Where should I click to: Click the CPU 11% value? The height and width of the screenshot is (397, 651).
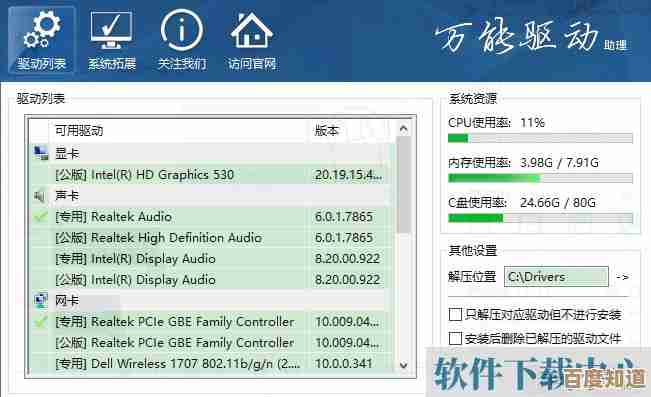532,123
